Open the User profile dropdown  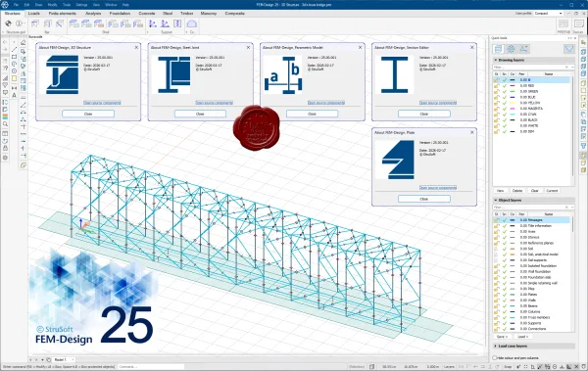click(x=548, y=13)
